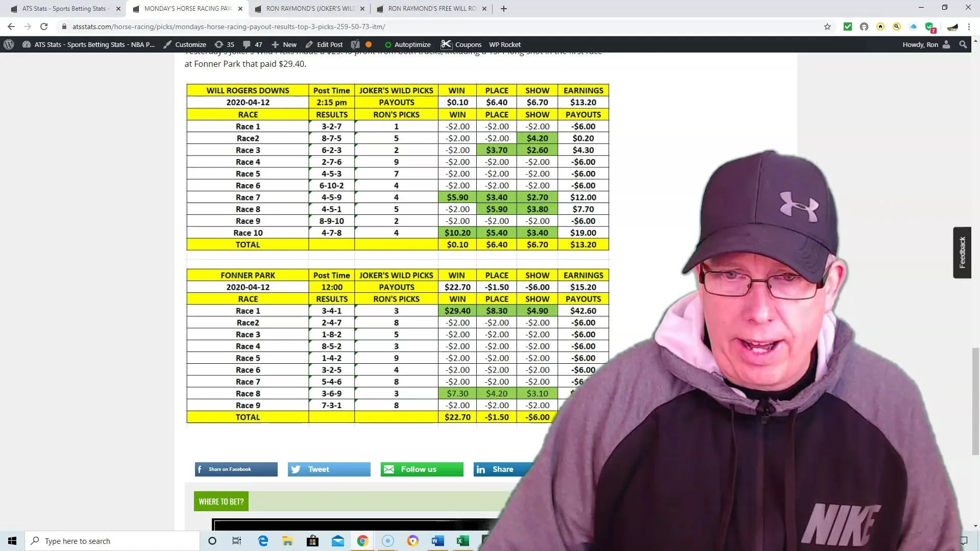Click LinkedIn Share button
The height and width of the screenshot is (551, 980).
[x=503, y=469]
